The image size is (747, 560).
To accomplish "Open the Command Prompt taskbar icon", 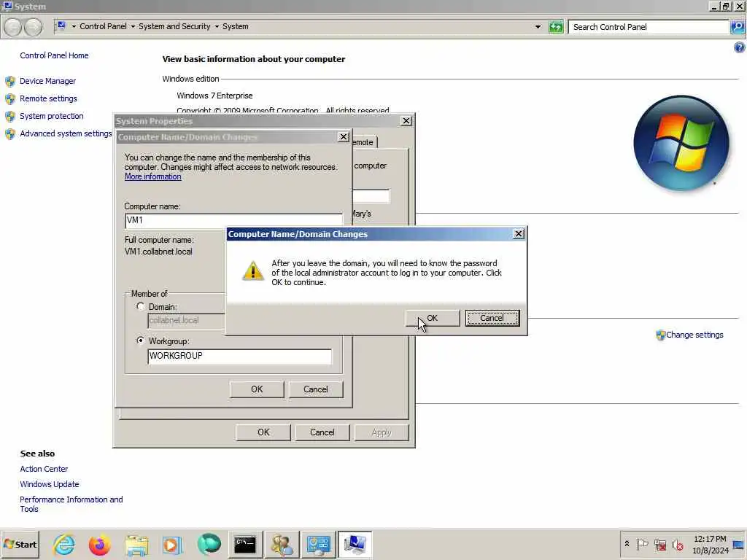I will pyautogui.click(x=245, y=545).
